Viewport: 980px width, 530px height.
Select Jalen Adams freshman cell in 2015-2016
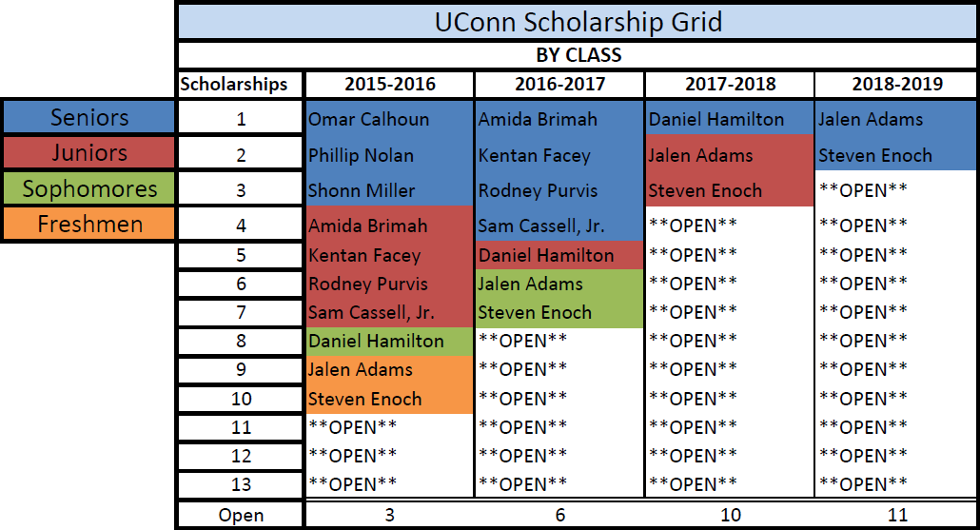pyautogui.click(x=389, y=369)
